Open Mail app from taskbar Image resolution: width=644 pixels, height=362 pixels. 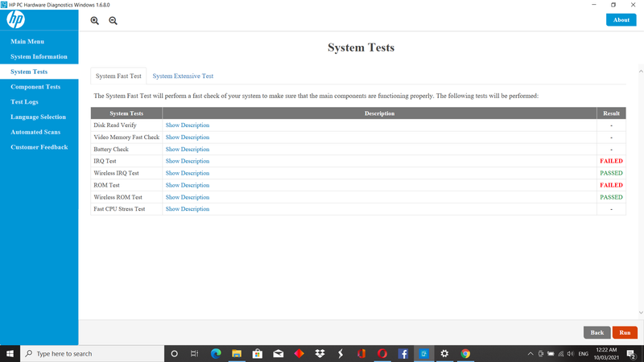[x=278, y=353]
